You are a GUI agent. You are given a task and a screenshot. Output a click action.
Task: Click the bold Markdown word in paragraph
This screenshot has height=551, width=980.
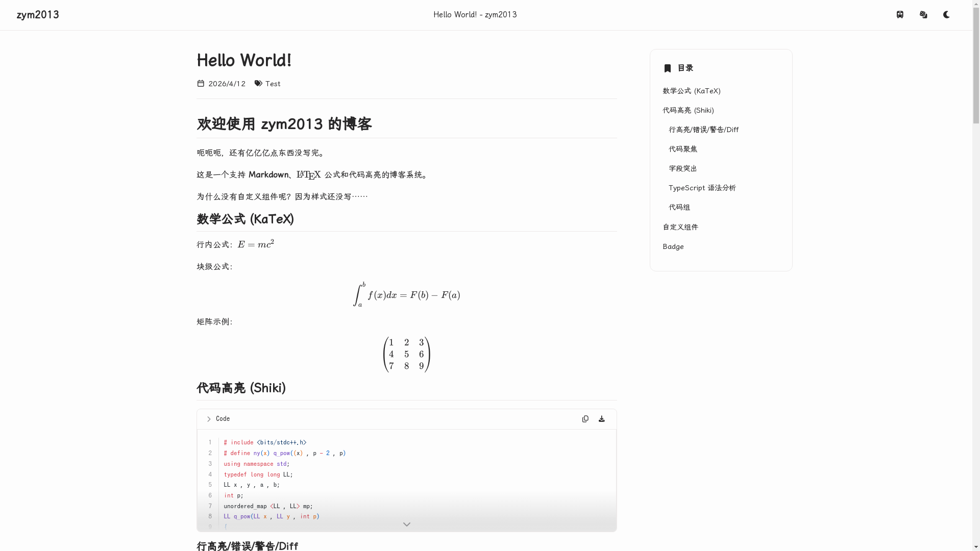point(268,174)
